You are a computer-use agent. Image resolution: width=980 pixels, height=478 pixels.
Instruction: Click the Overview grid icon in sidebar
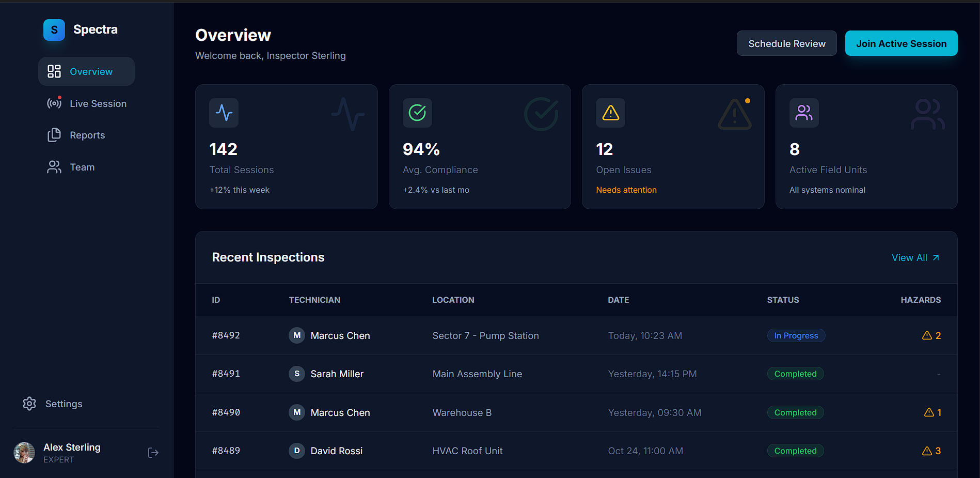54,71
